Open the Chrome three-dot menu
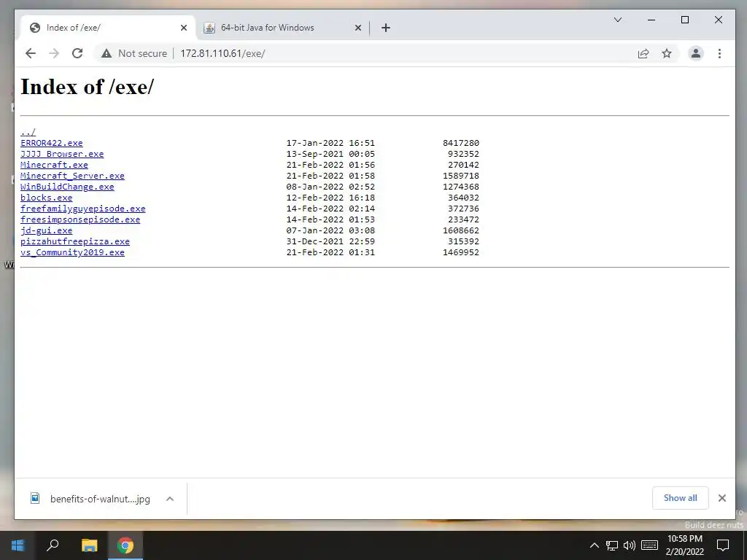The height and width of the screenshot is (560, 747). pyautogui.click(x=719, y=53)
